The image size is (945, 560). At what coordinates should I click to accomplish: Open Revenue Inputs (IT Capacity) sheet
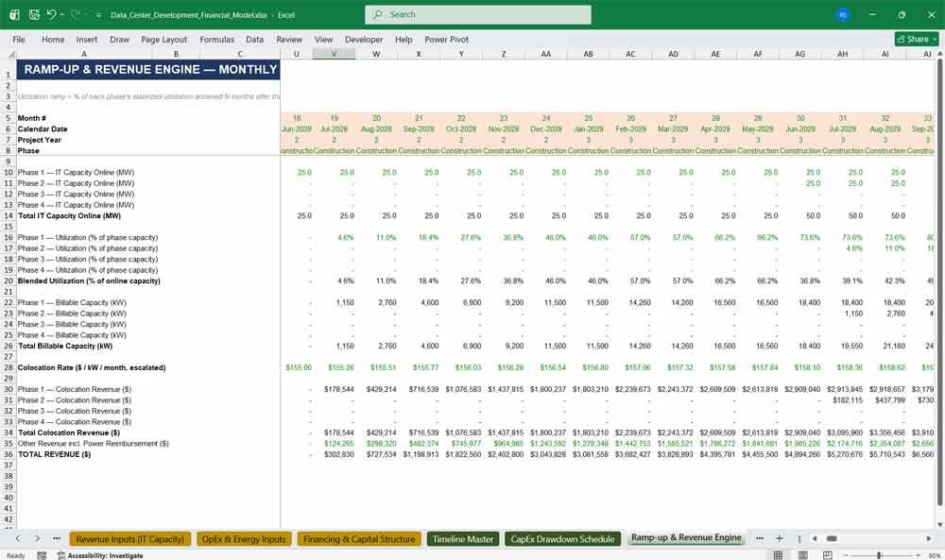(130, 539)
